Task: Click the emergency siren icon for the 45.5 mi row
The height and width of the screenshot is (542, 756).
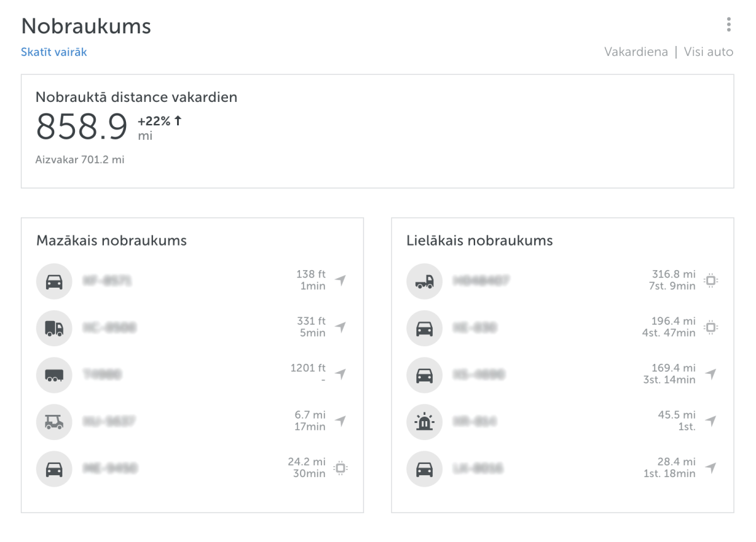Action: [425, 422]
